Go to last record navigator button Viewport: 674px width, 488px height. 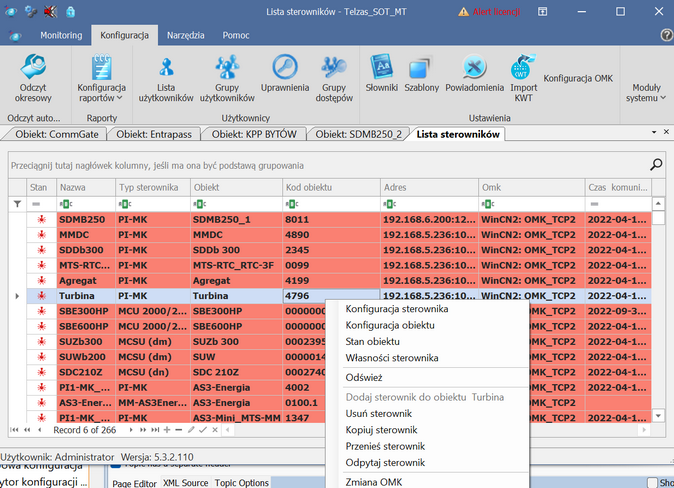155,430
